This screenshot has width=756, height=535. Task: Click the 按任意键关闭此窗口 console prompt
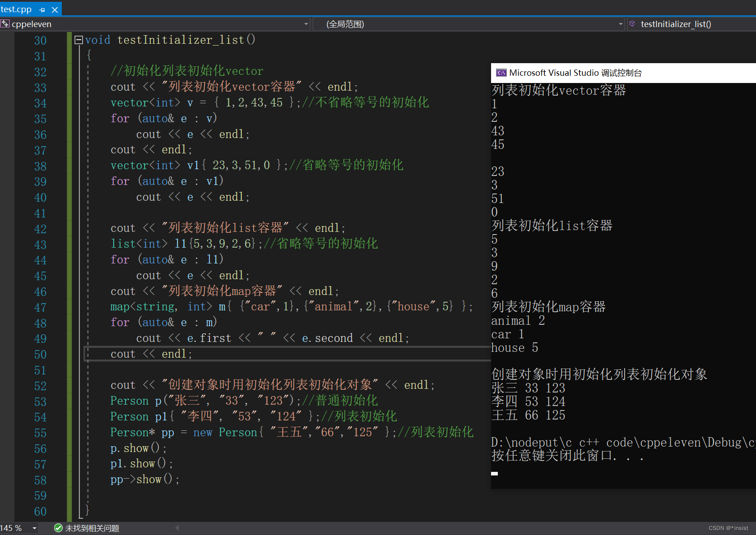coord(567,456)
